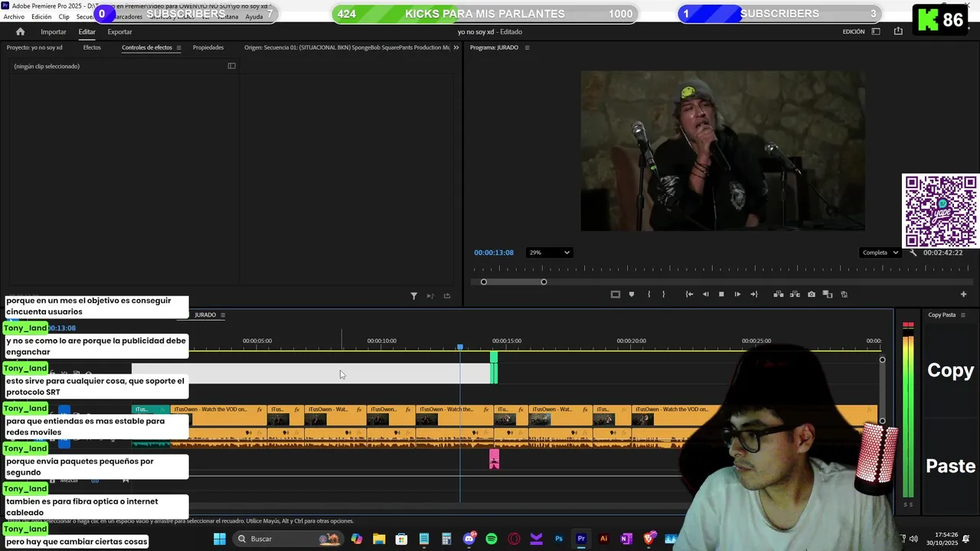Go to the Premiere Home screen icon
Viewport: 980px width, 551px height.
pyautogui.click(x=21, y=31)
